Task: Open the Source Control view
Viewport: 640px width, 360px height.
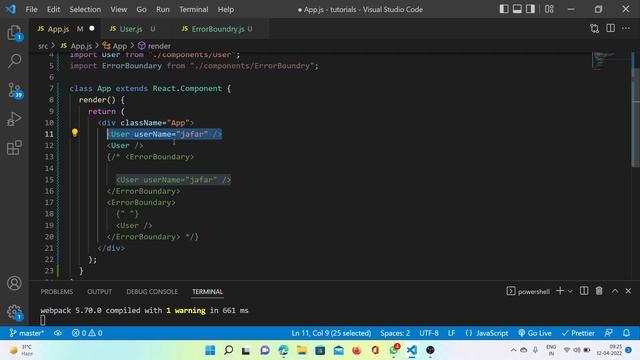Action: click(14, 90)
